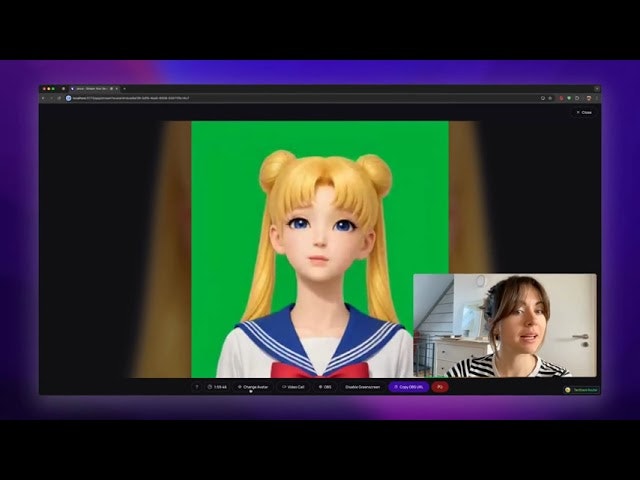The height and width of the screenshot is (480, 640).
Task: Open the Change Avatar option
Action: [x=253, y=387]
